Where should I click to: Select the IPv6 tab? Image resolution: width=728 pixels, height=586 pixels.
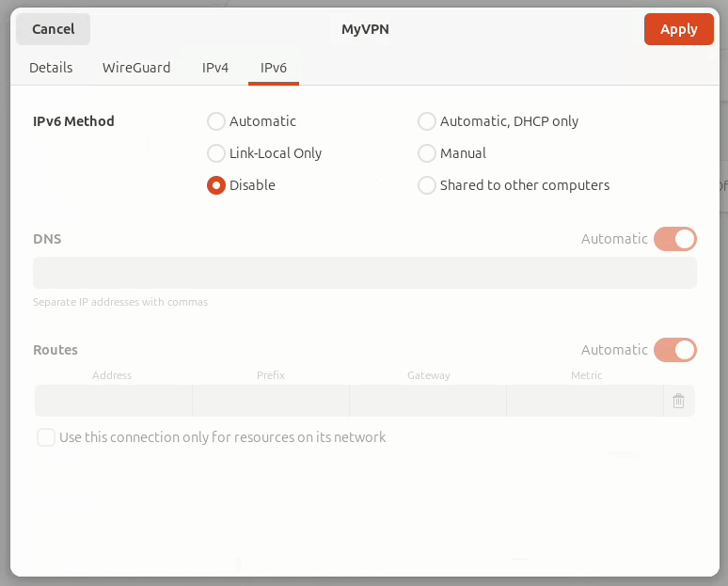[x=274, y=68]
